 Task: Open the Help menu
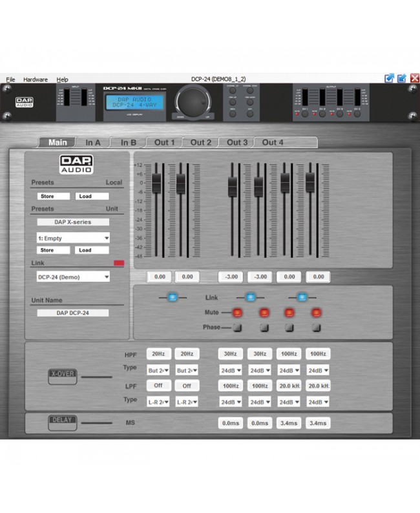pos(62,79)
